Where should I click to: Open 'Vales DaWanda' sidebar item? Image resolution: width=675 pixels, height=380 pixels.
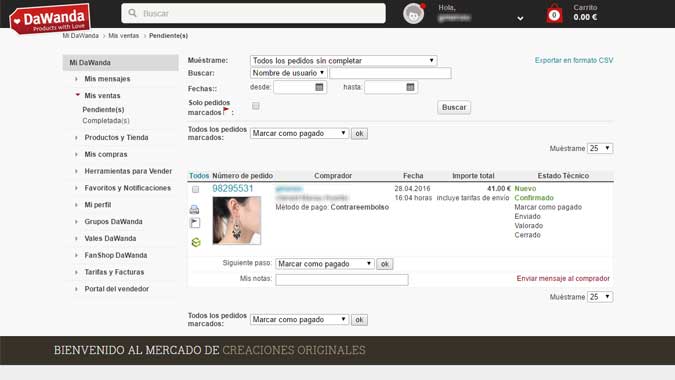pos(110,238)
